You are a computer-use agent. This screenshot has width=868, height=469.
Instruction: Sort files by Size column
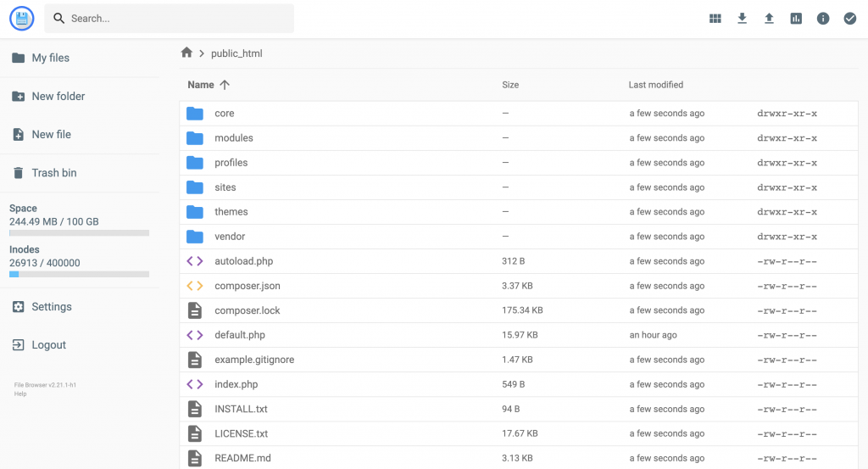510,85
